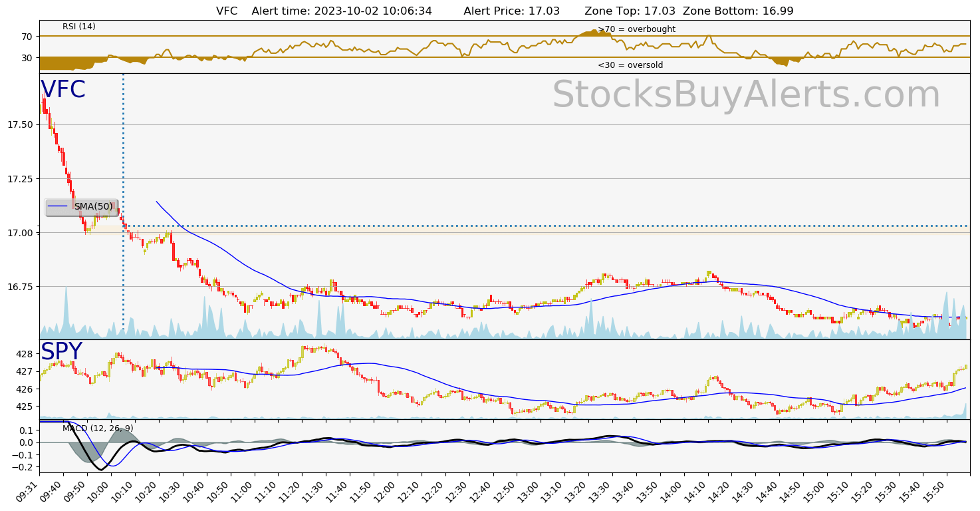Click the StocksBuyAlerts.com watermark
The image size is (980, 511).
[x=746, y=95]
